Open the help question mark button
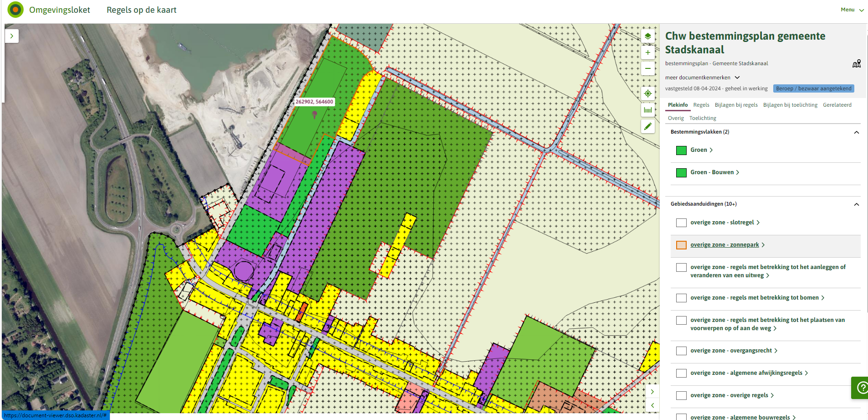 click(x=861, y=388)
